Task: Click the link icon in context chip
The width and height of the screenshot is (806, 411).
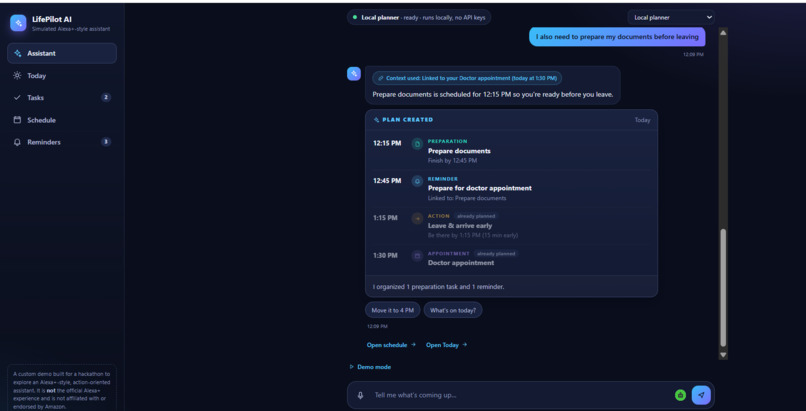Action: point(380,78)
